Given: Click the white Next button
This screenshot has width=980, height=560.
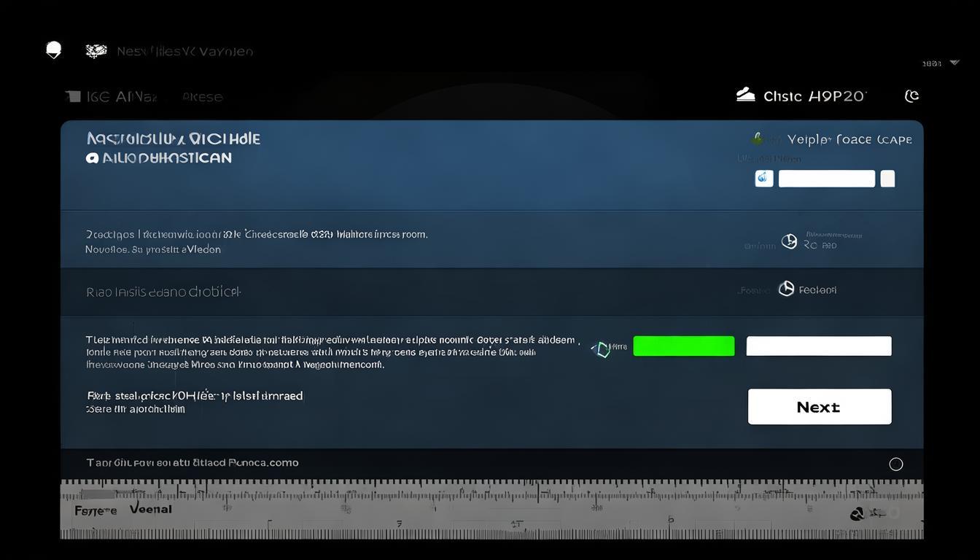Looking at the screenshot, I should (819, 406).
